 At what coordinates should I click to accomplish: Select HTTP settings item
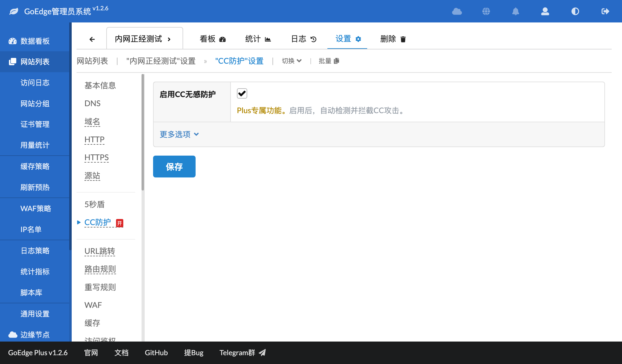tap(94, 140)
